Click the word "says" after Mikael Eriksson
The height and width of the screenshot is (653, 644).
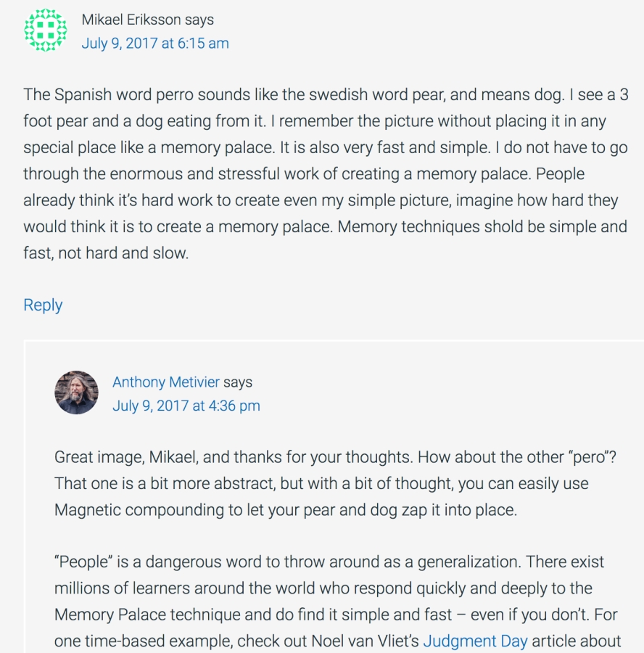coord(199,20)
